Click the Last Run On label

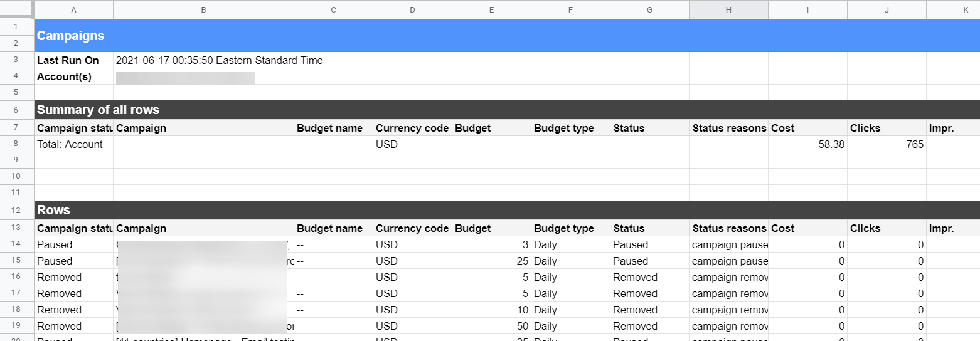pyautogui.click(x=68, y=61)
